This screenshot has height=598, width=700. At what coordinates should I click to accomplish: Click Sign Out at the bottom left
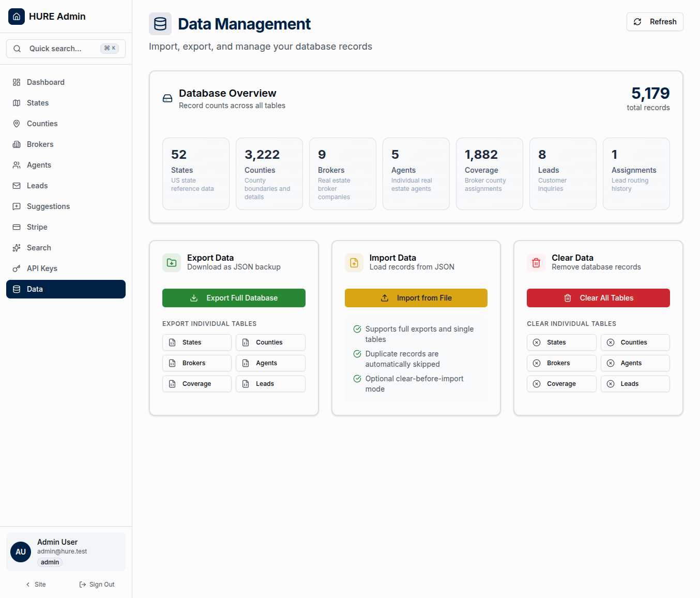[97, 584]
